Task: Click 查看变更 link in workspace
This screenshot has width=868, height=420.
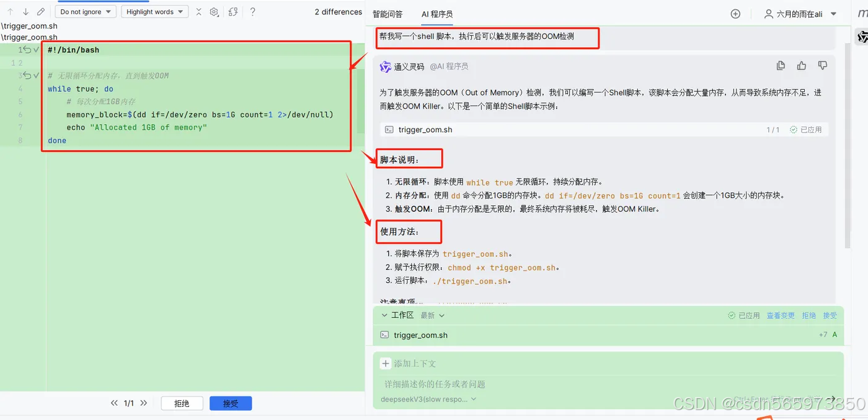Action: point(781,315)
